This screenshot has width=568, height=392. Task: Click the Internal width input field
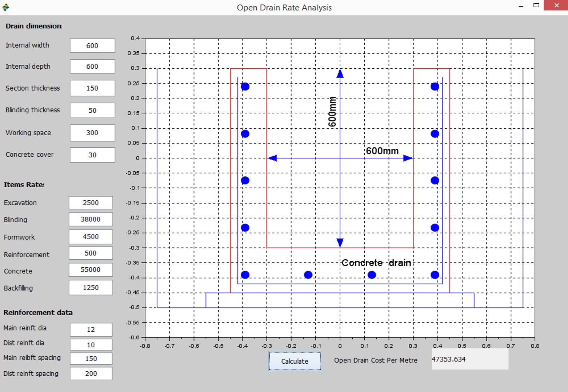92,45
